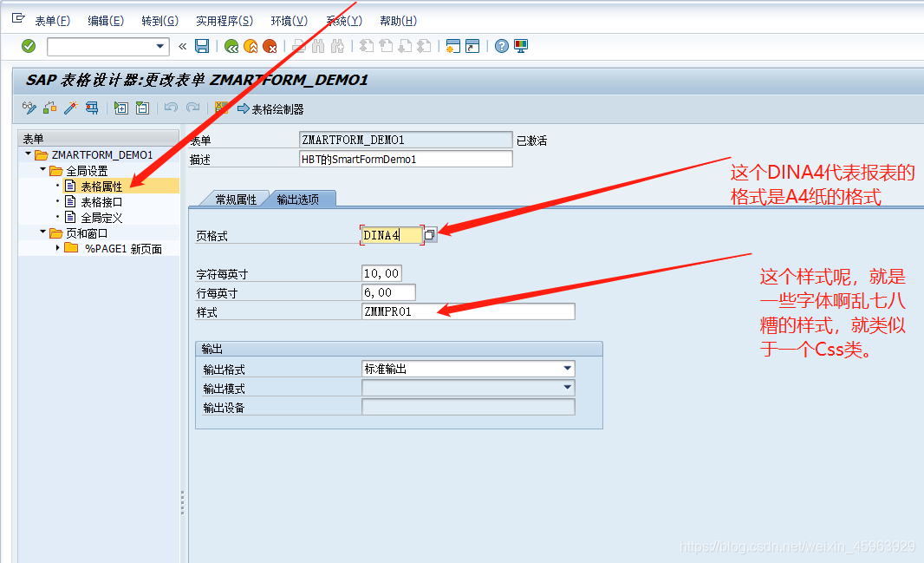Select %PAGE1 新页面 in the tree
The height and width of the screenshot is (563, 924).
122,249
